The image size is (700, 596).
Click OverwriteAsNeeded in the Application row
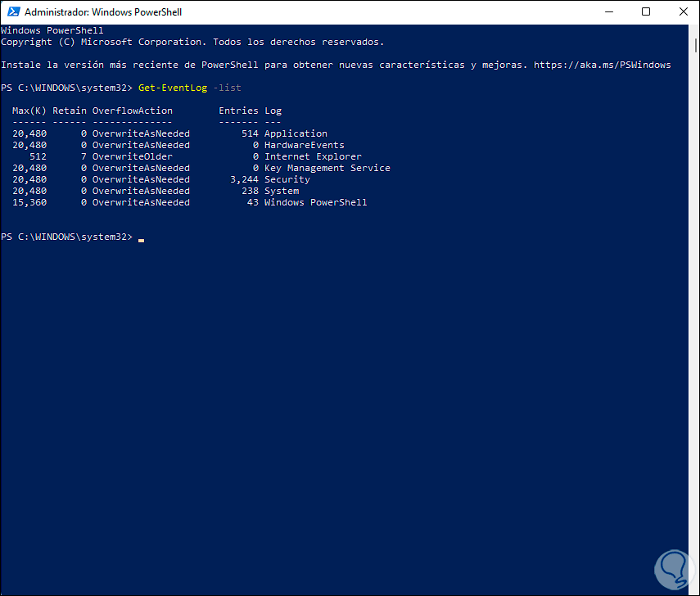(141, 133)
